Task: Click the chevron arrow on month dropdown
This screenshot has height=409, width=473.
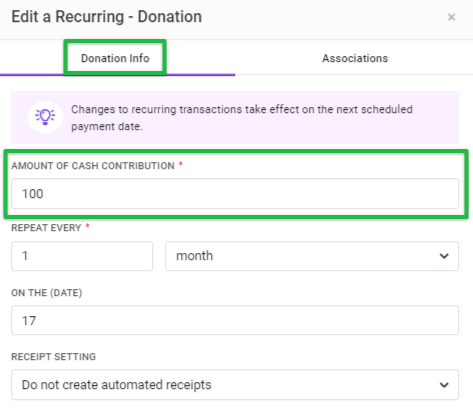Action: [x=444, y=256]
